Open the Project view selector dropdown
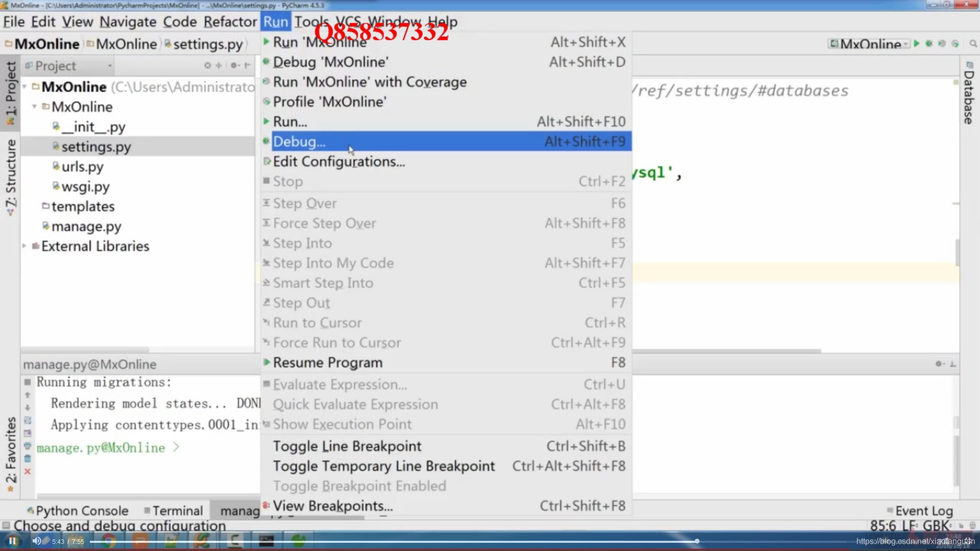This screenshot has width=980, height=551. (x=68, y=66)
